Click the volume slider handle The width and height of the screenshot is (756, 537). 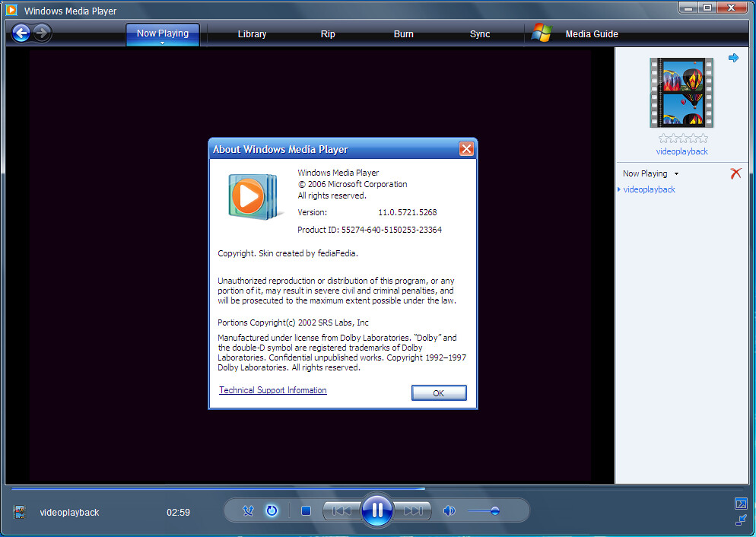[x=494, y=511]
